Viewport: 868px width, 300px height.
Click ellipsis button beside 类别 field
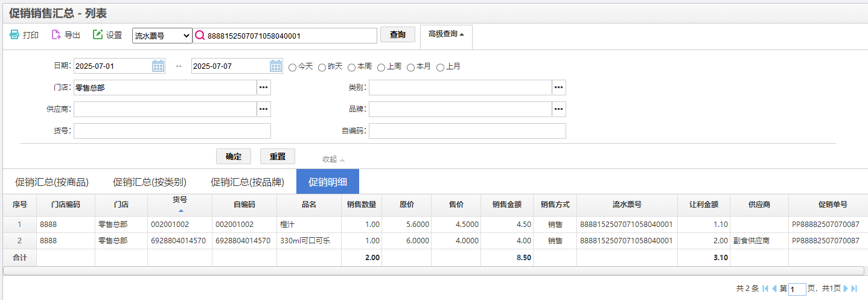click(559, 88)
